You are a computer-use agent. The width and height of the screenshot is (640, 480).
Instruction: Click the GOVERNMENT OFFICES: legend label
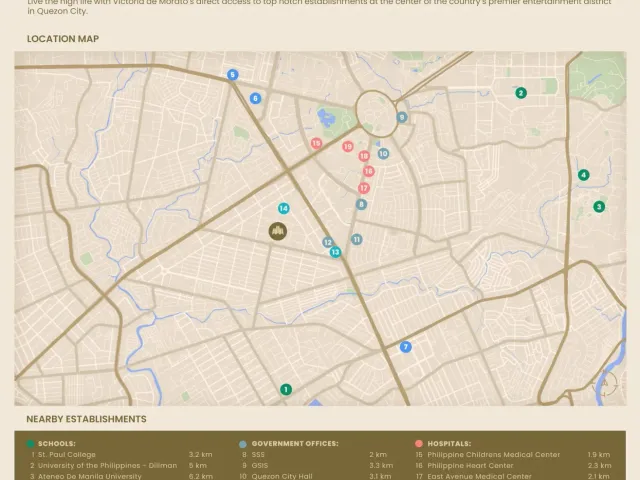click(295, 444)
